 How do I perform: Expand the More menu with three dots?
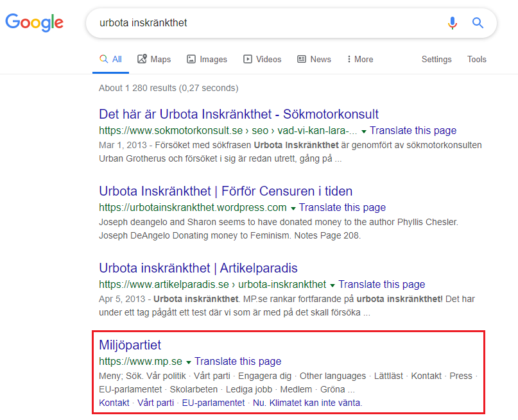coord(359,59)
